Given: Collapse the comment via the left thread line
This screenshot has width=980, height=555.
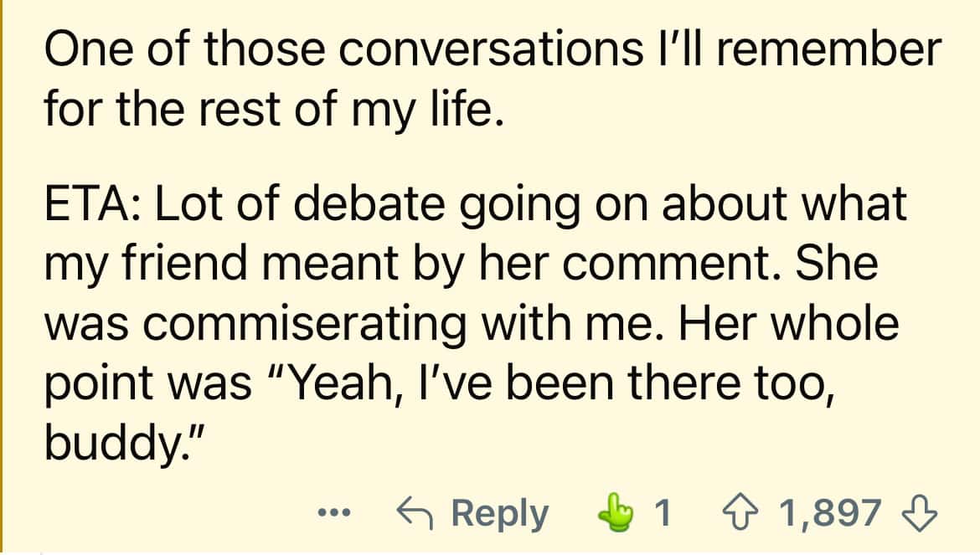Looking at the screenshot, I should coord(3,276).
